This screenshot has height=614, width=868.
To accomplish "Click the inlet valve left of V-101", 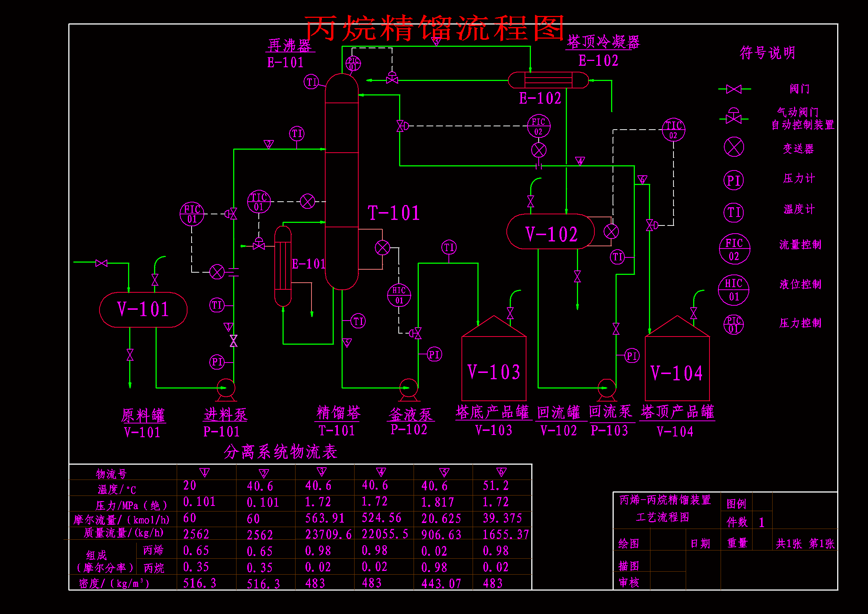I will tap(101, 263).
